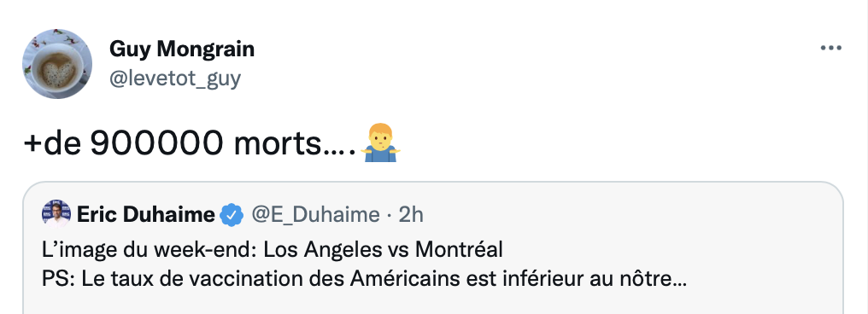Click the @E_Duhaime handle
The image size is (868, 314).
coord(315,214)
